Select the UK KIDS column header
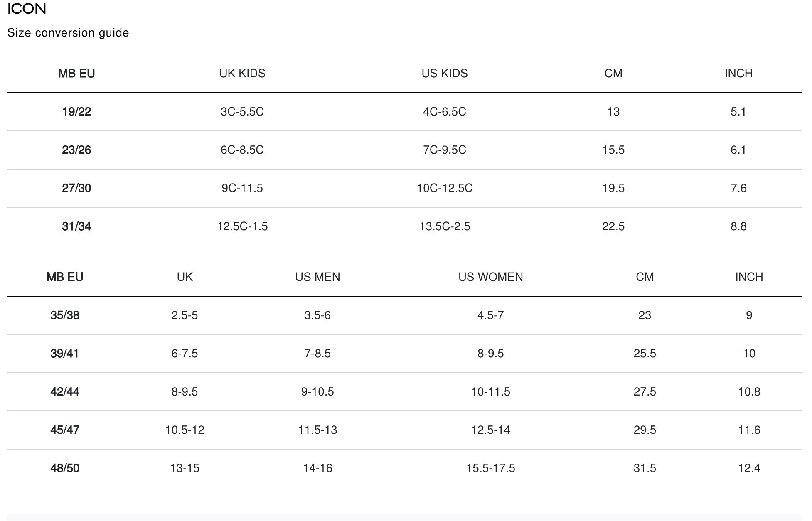812x521 pixels. point(242,74)
